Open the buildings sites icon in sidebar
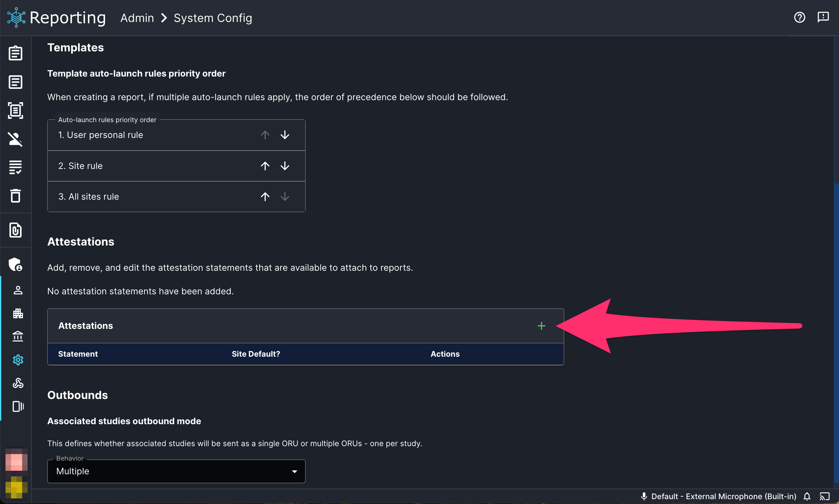The width and height of the screenshot is (839, 504). point(18,313)
